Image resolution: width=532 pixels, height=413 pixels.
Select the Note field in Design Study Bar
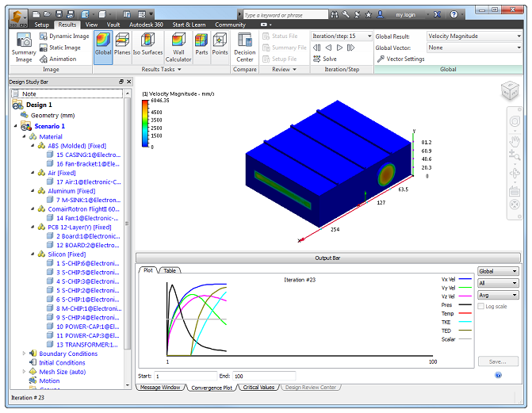pos(67,94)
